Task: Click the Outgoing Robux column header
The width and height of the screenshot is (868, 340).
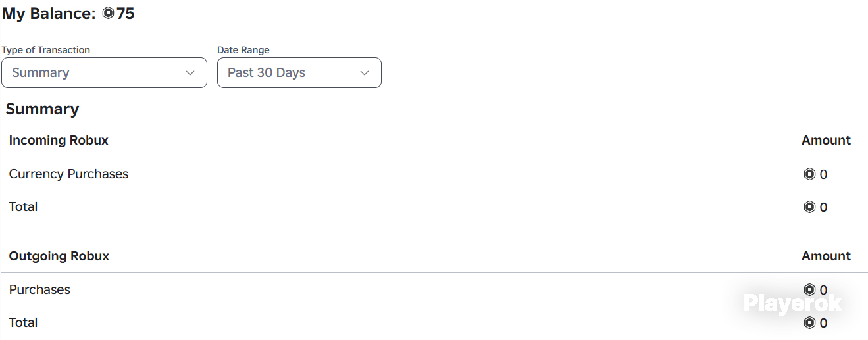Action: click(x=59, y=256)
